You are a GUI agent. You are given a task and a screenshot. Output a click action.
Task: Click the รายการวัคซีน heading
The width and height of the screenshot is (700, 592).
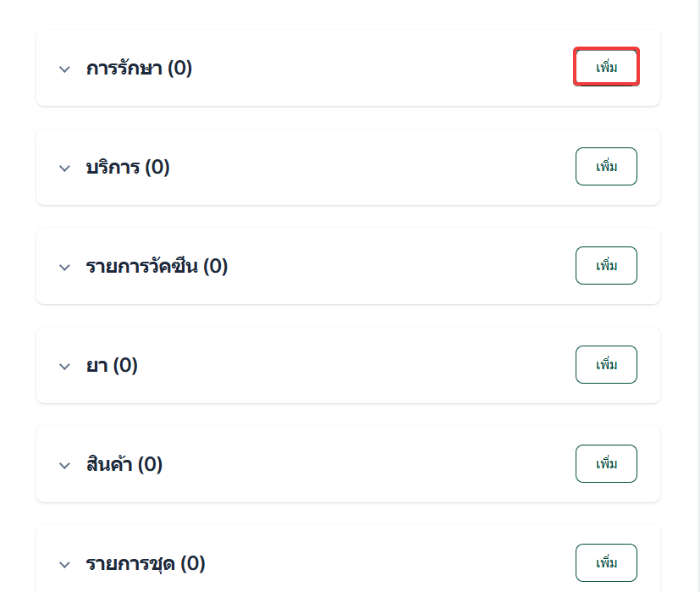tap(142, 267)
